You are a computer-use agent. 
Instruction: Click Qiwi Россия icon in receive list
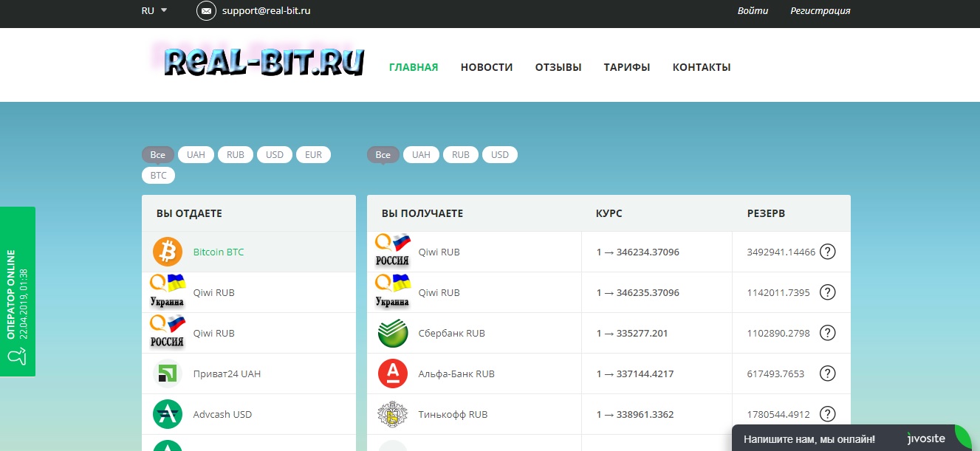(393, 251)
